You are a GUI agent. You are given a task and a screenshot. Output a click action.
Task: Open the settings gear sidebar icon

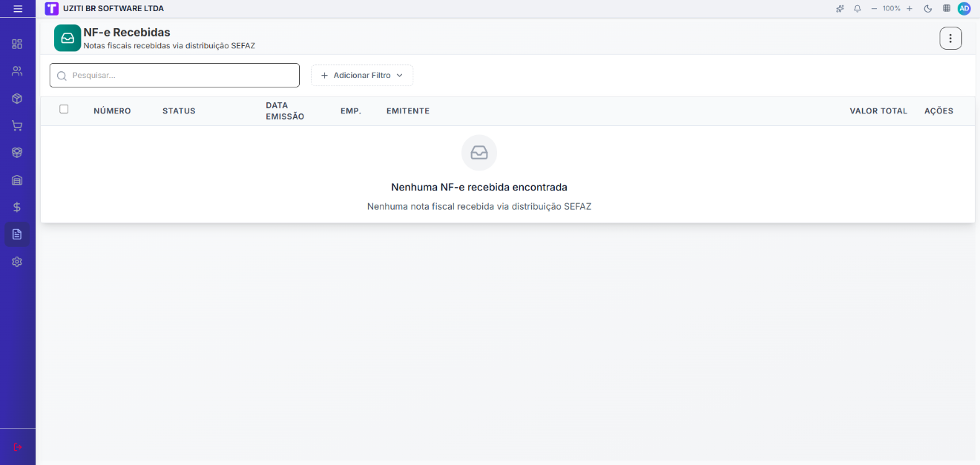pos(17,262)
